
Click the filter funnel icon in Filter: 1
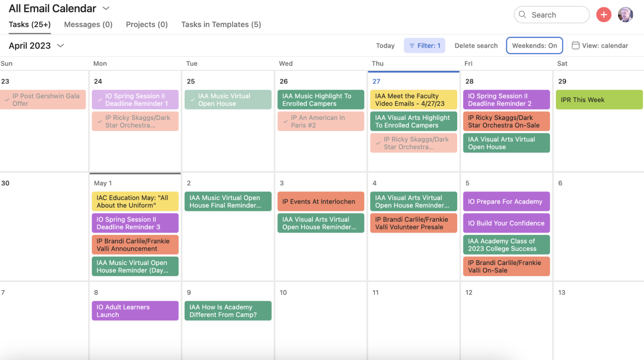412,46
